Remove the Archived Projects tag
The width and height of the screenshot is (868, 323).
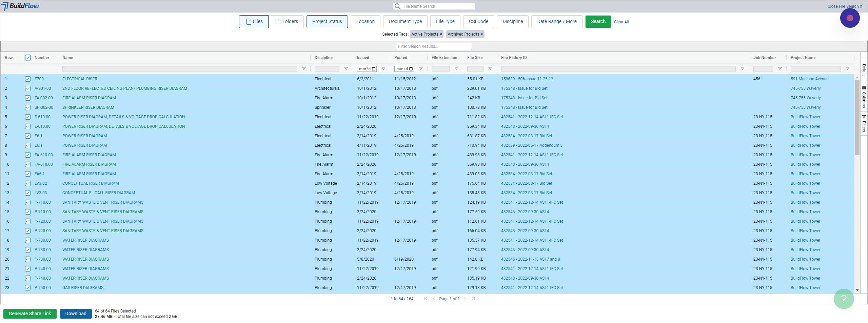[481, 34]
